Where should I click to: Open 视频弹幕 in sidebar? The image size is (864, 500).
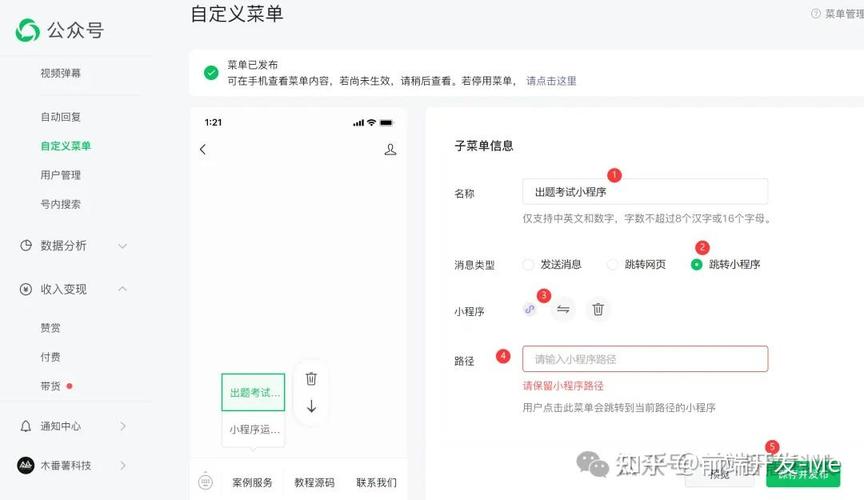coord(61,73)
